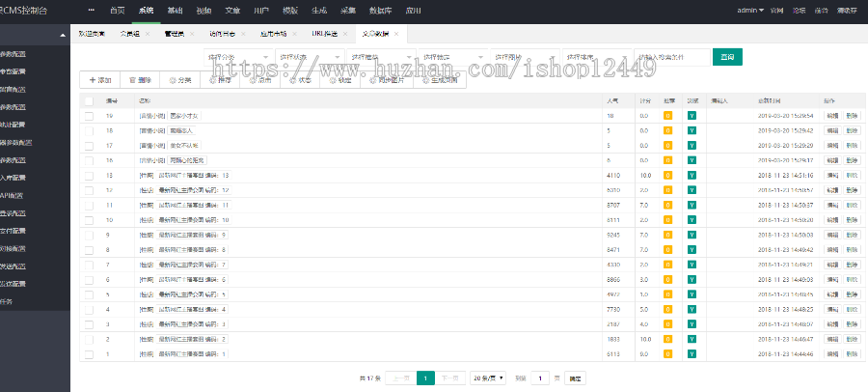Open the 官网 link in header
Viewport: 868px width, 392px height.
(x=776, y=11)
